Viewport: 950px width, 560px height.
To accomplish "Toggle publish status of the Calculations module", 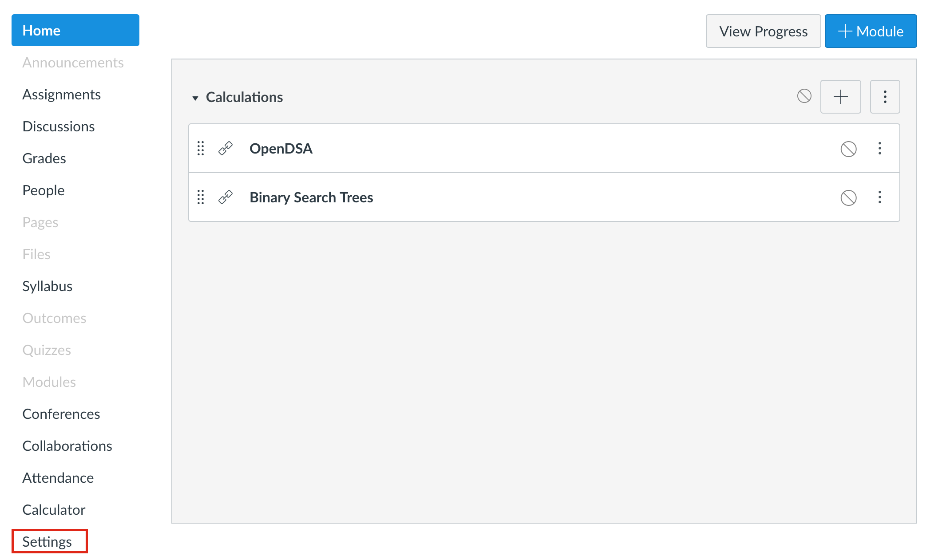I will tap(804, 96).
